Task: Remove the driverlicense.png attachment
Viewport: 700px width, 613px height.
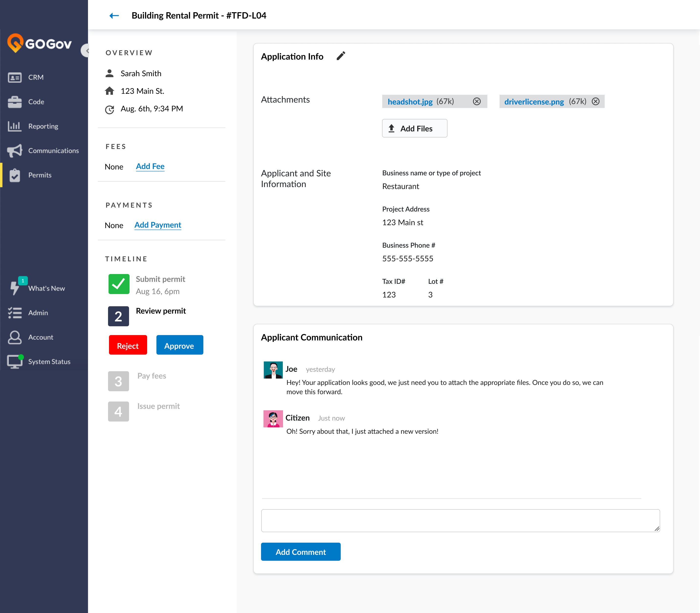Action: click(596, 101)
